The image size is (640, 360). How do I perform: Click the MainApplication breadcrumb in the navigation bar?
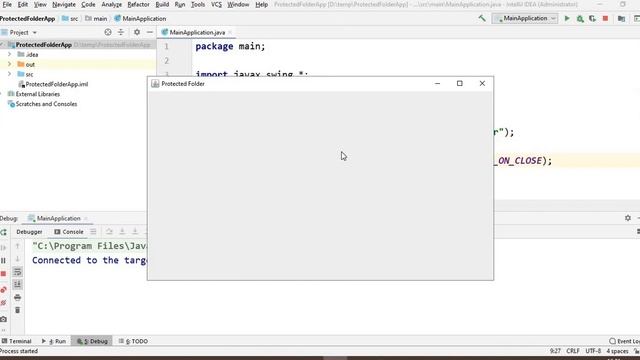pos(140,19)
